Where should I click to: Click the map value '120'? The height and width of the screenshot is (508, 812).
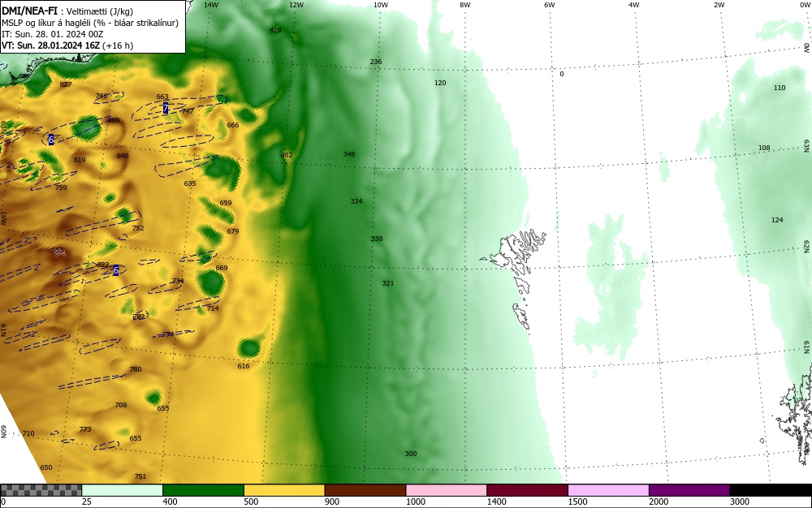(439, 83)
